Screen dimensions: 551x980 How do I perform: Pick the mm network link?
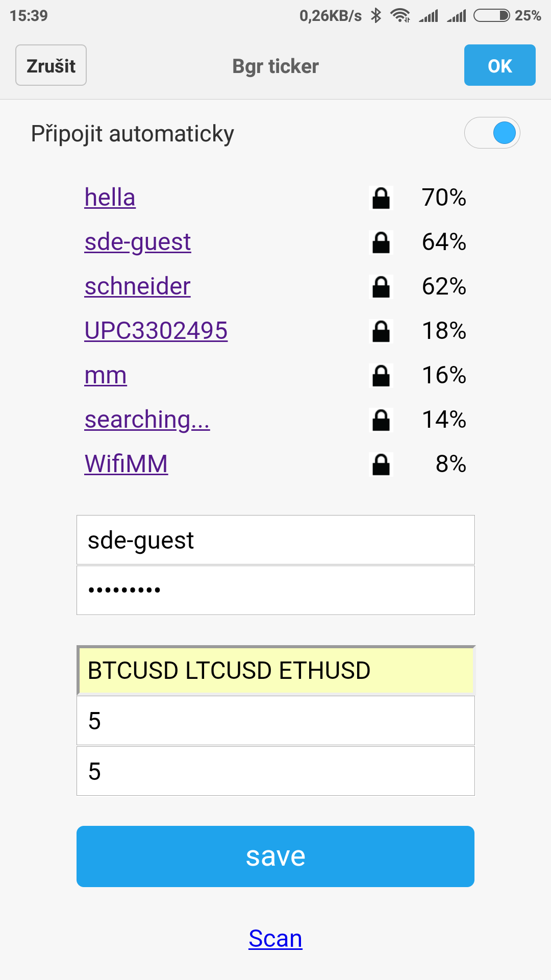[x=106, y=375]
